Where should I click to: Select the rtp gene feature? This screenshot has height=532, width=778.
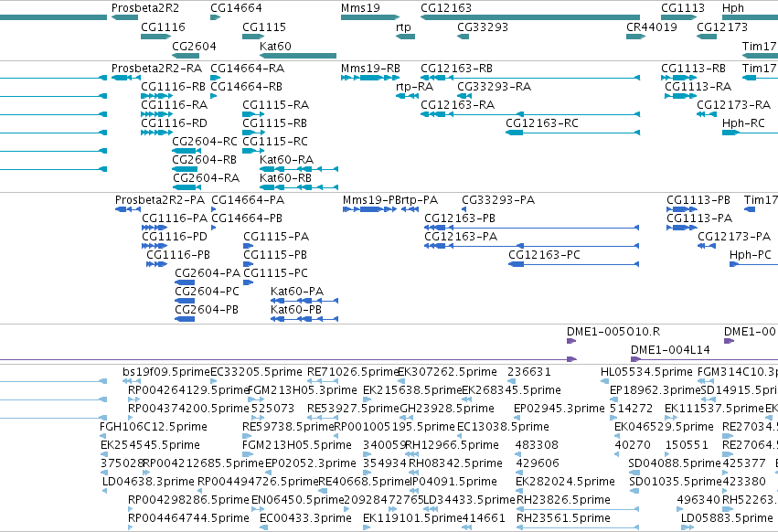(405, 37)
